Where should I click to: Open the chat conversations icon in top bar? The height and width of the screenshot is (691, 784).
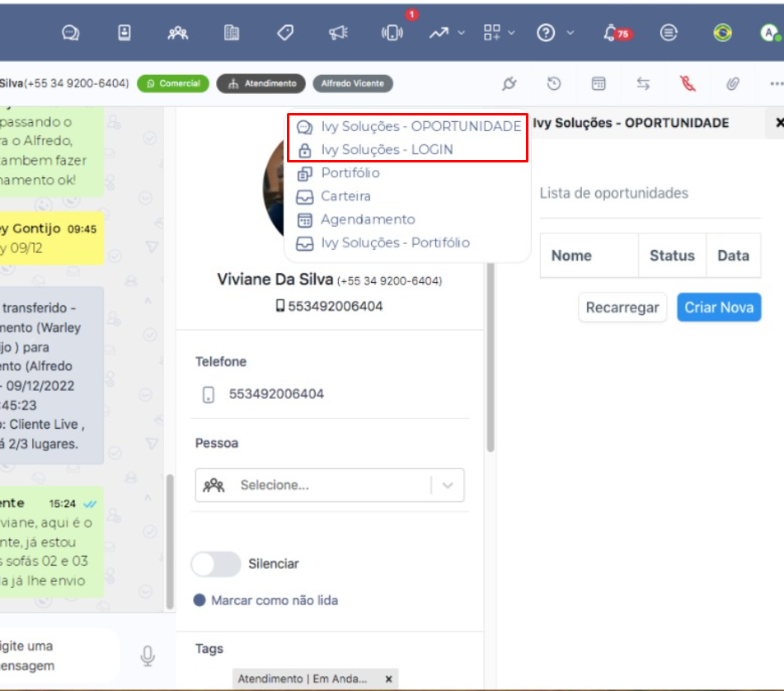71,33
